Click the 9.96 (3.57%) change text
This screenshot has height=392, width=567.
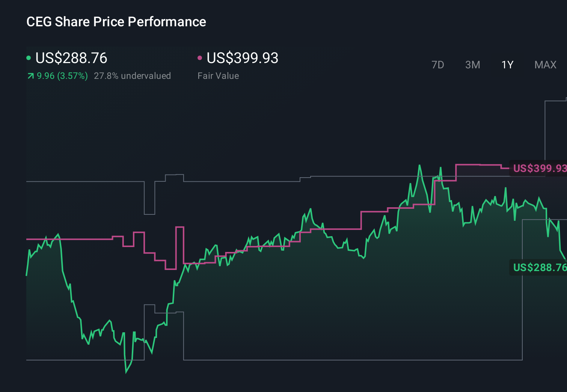click(x=60, y=75)
